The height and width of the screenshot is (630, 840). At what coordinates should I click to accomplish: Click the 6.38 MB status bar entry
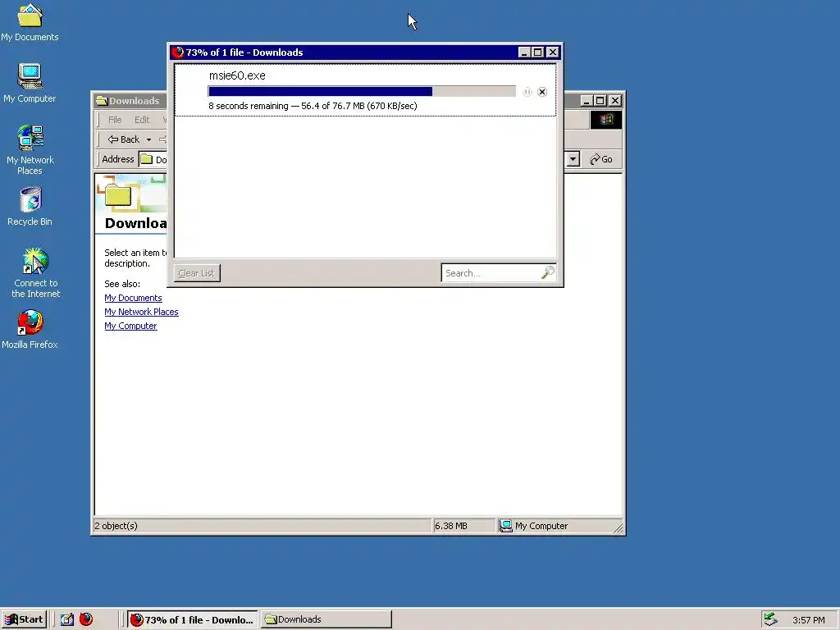pyautogui.click(x=464, y=526)
